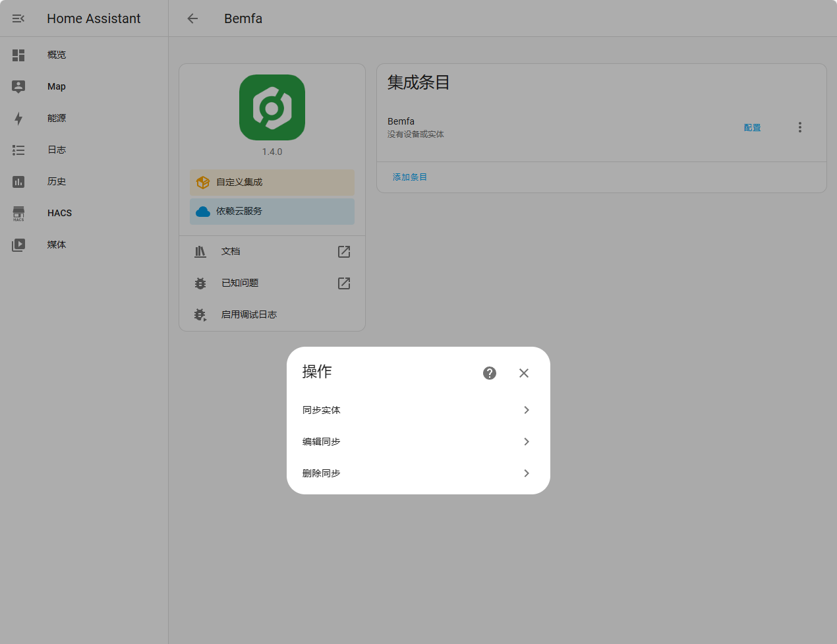Expand the 删除同步 chevron

pos(527,473)
